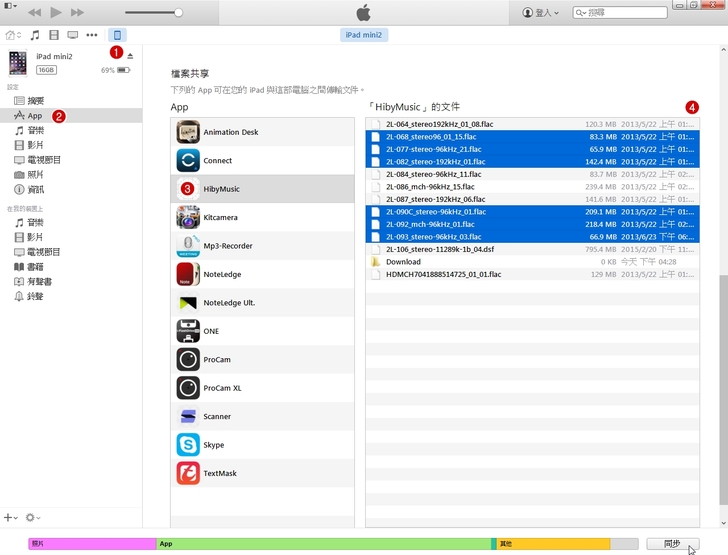Select the iPad mini2 tab button
The width and height of the screenshot is (728, 555).
364,35
